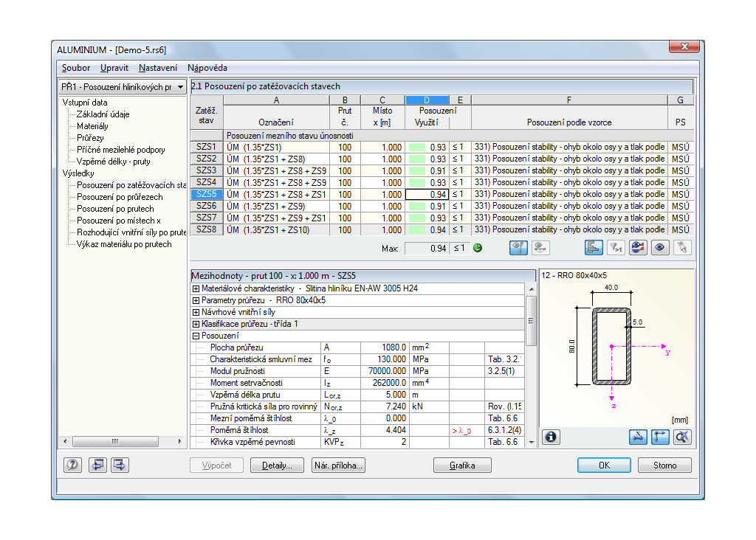Toggle cross-section dimensions display button
This screenshot has height=540, width=756.
tap(638, 437)
